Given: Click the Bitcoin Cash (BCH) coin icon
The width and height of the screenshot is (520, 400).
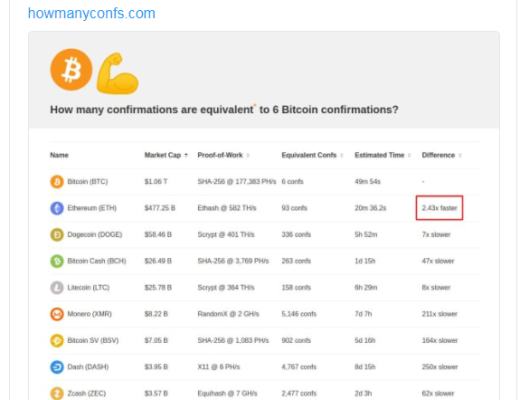Looking at the screenshot, I should pos(57,261).
